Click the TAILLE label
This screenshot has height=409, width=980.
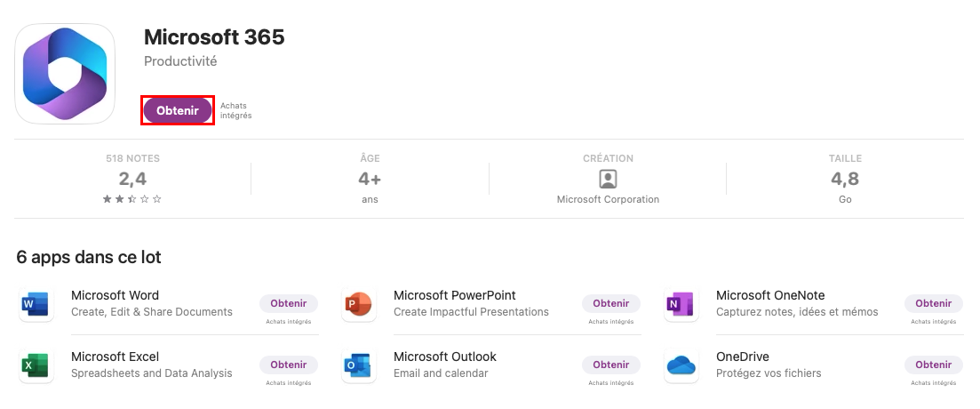tap(845, 159)
